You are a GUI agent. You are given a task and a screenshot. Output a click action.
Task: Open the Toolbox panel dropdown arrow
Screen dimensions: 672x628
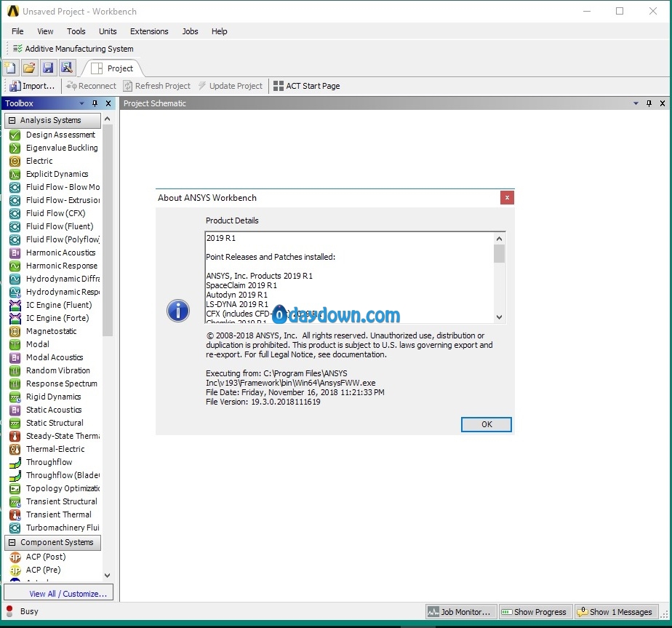tap(81, 103)
